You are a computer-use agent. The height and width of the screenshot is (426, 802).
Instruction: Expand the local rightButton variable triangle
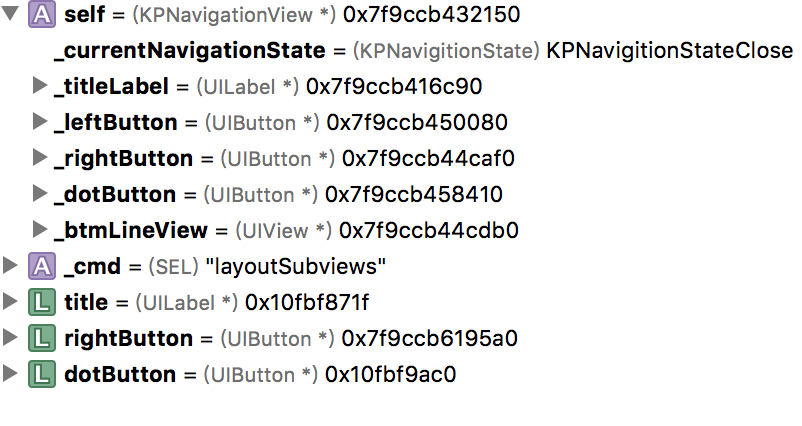click(10, 338)
